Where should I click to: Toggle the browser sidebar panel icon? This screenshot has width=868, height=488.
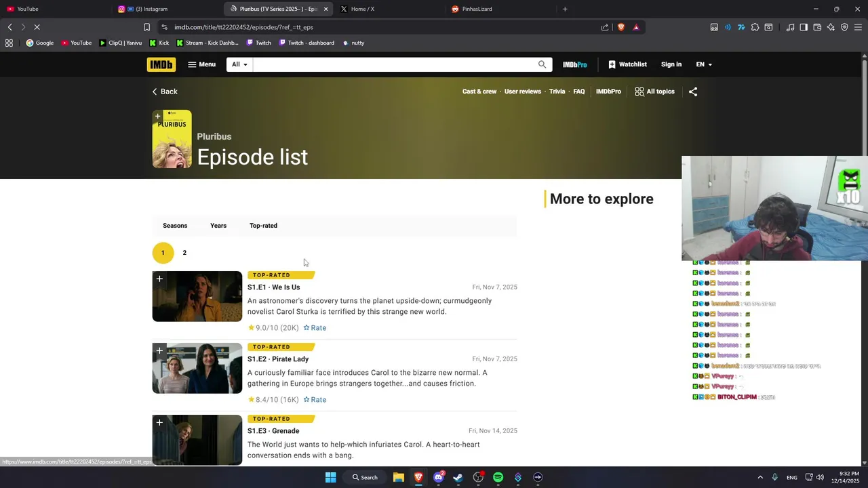pyautogui.click(x=804, y=27)
